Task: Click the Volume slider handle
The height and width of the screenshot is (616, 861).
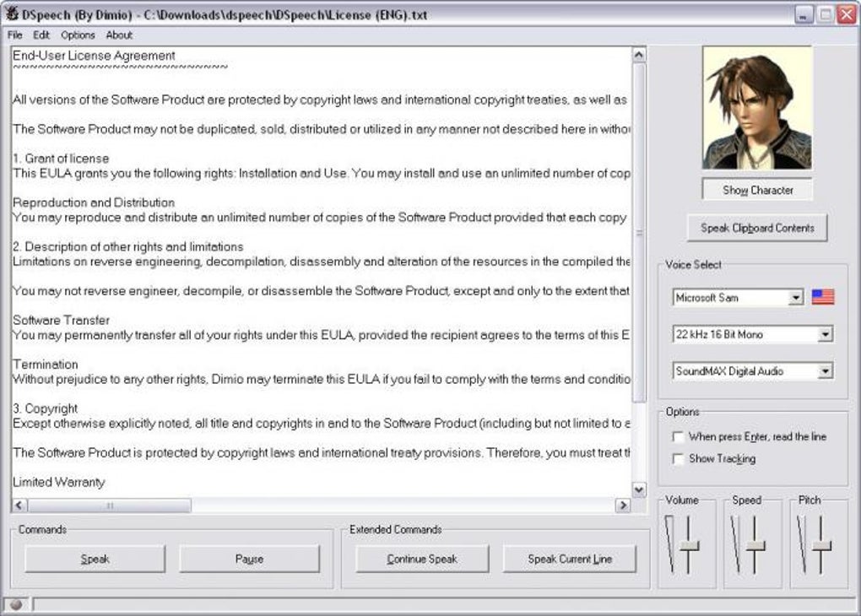Action: [689, 546]
